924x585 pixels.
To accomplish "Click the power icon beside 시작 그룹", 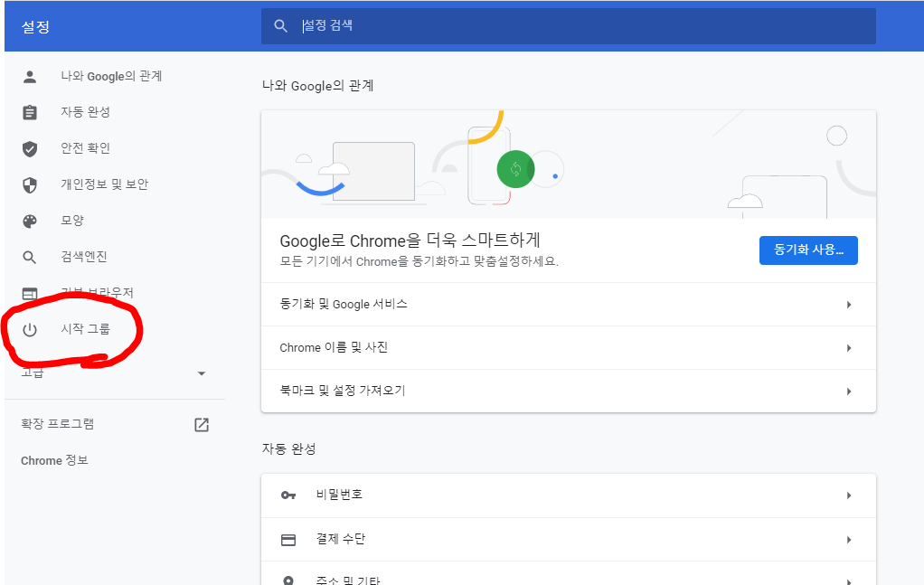I will [x=30, y=330].
